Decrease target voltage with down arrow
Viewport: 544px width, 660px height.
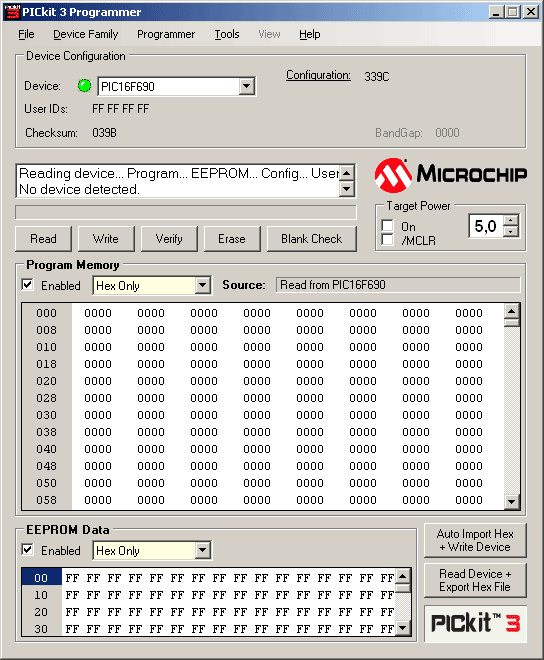[510, 232]
